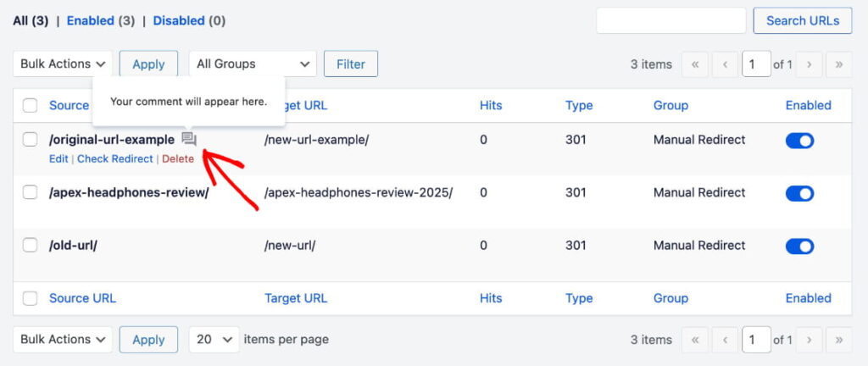Screen dimensions: 868x366
Task: Open the top Bulk Actions dropdown
Action: point(63,64)
